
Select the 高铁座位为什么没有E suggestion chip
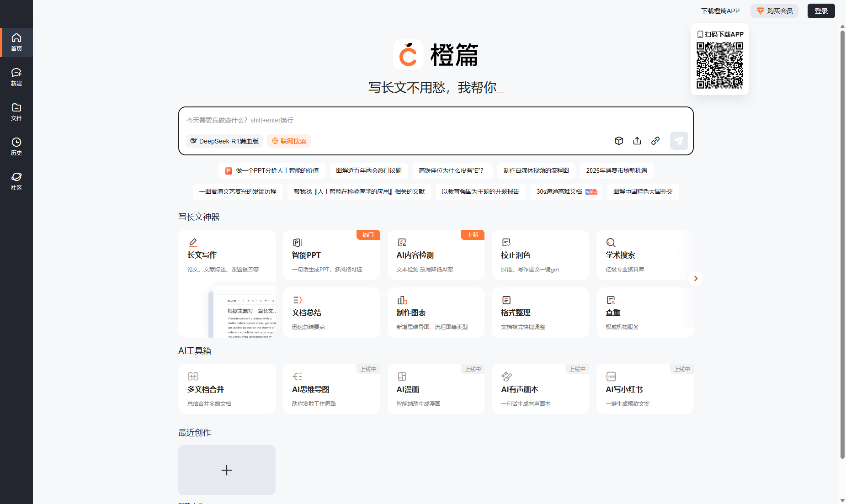tap(452, 170)
